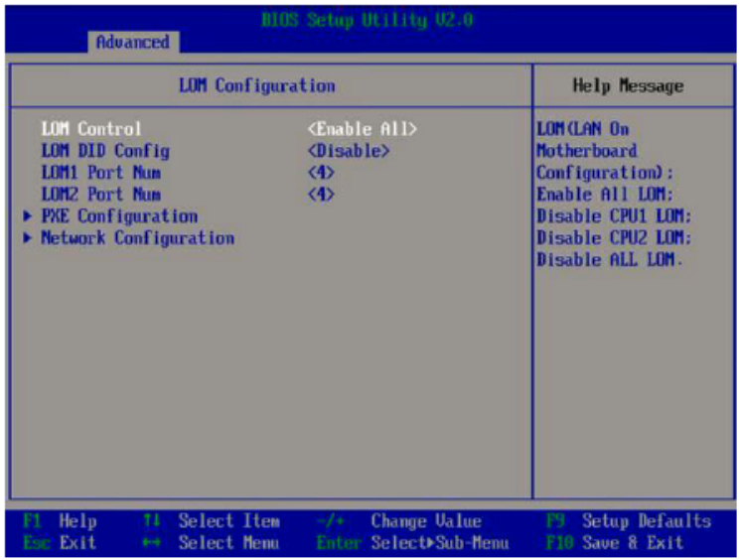
Task: Click the LOM1 Port Num label
Action: (100, 173)
